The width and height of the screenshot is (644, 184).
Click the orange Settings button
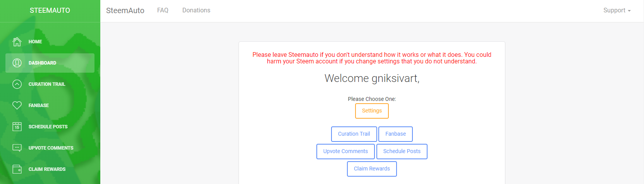pos(372,111)
